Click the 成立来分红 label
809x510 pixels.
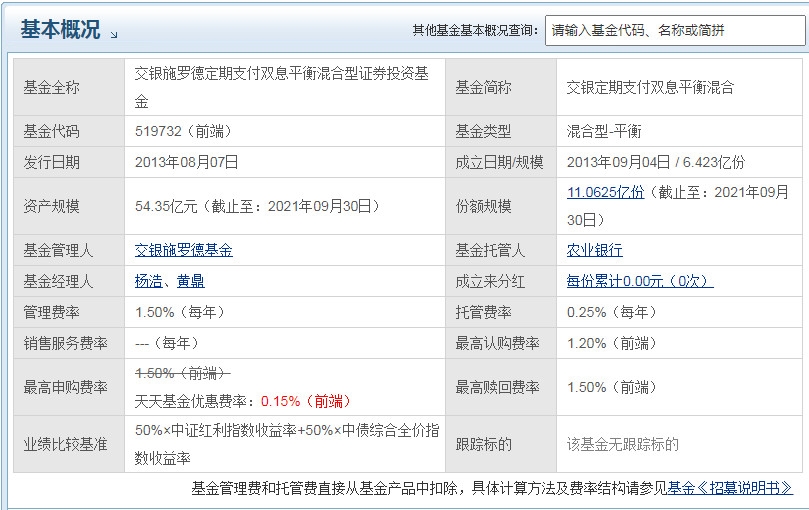click(490, 281)
